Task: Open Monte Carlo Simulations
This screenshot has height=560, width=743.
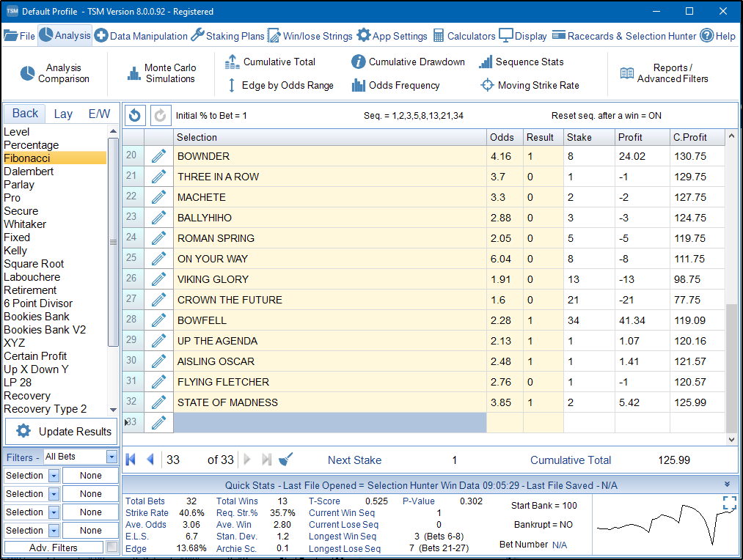Action: (161, 73)
